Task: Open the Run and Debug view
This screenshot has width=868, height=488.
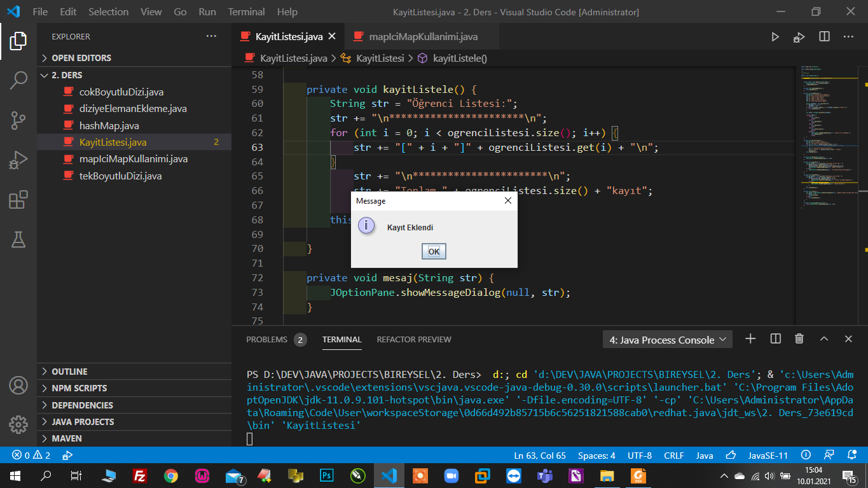Action: pyautogui.click(x=18, y=160)
